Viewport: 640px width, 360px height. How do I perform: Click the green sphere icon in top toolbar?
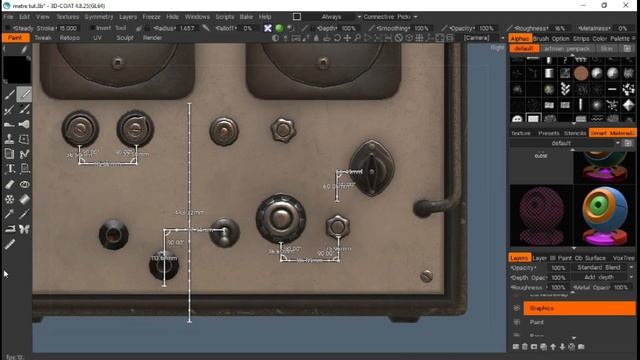pyautogui.click(x=279, y=28)
